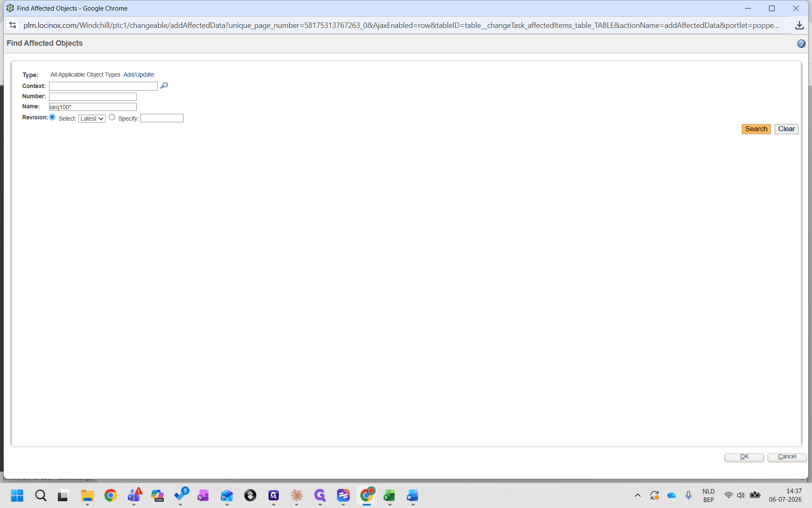Open Windows taskbar search
812x508 pixels.
[41, 495]
